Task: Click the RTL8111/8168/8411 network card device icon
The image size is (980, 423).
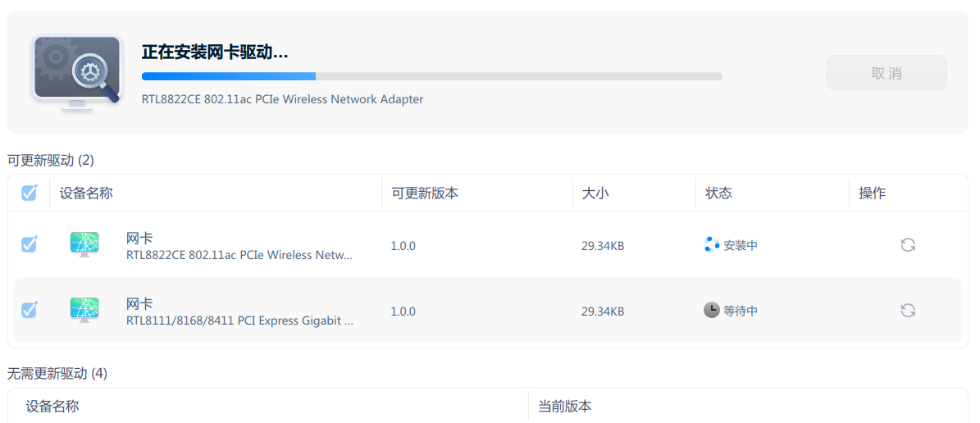Action: (x=84, y=310)
